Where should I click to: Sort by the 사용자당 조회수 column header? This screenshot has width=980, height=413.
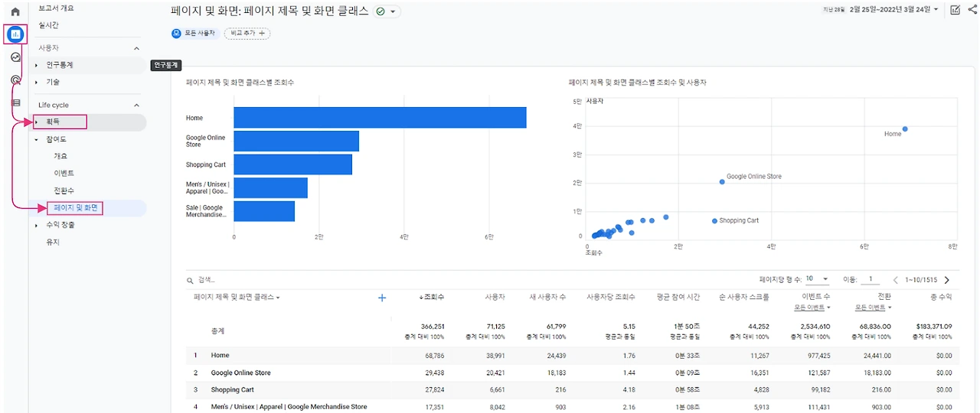pos(611,297)
